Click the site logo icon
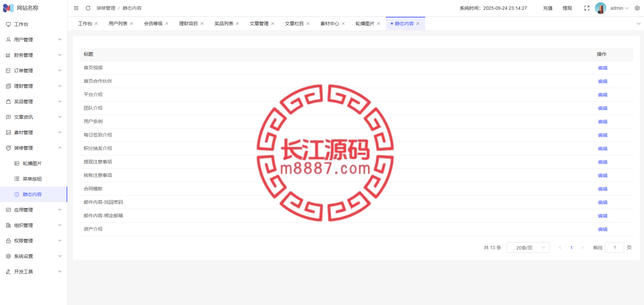The width and height of the screenshot is (644, 305). point(8,8)
